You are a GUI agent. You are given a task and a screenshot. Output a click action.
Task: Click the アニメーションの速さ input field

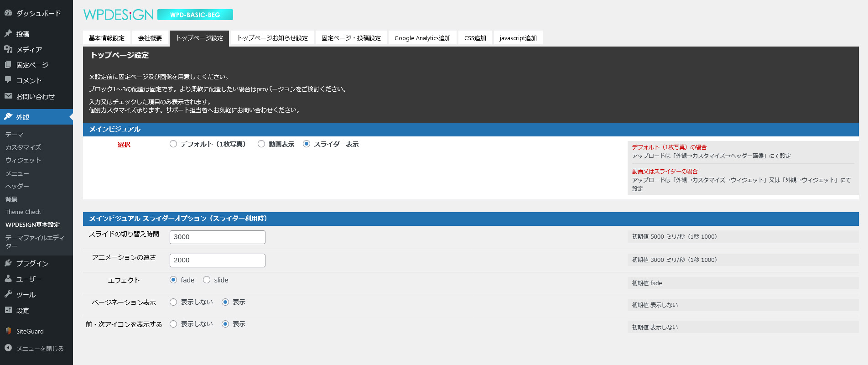[217, 261]
